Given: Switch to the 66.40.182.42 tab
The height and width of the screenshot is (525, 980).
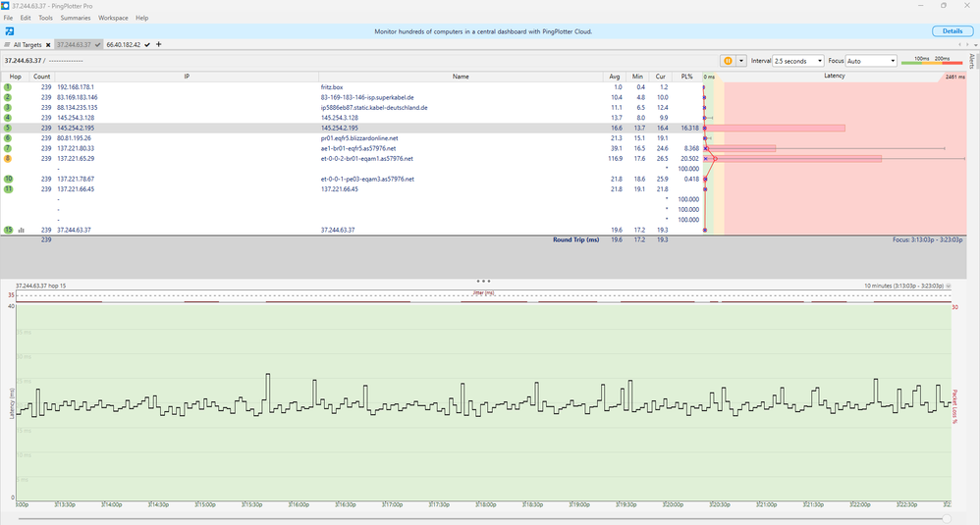Looking at the screenshot, I should coord(122,45).
